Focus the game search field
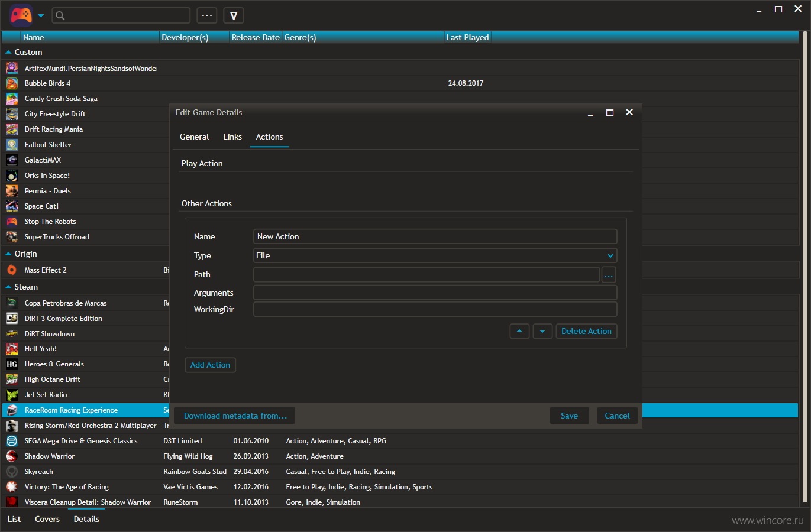Screen dimensions: 811x532 [121, 15]
